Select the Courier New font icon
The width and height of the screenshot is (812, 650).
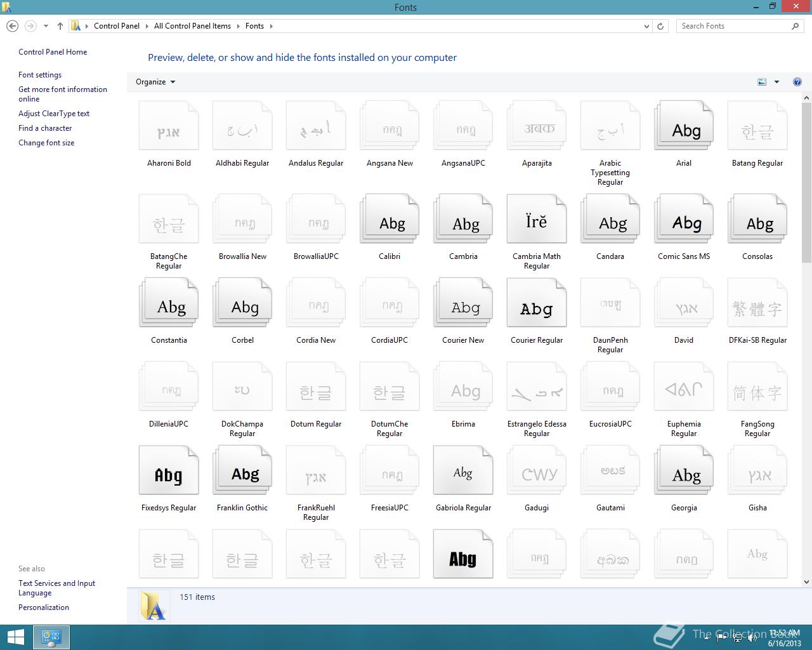pos(463,303)
